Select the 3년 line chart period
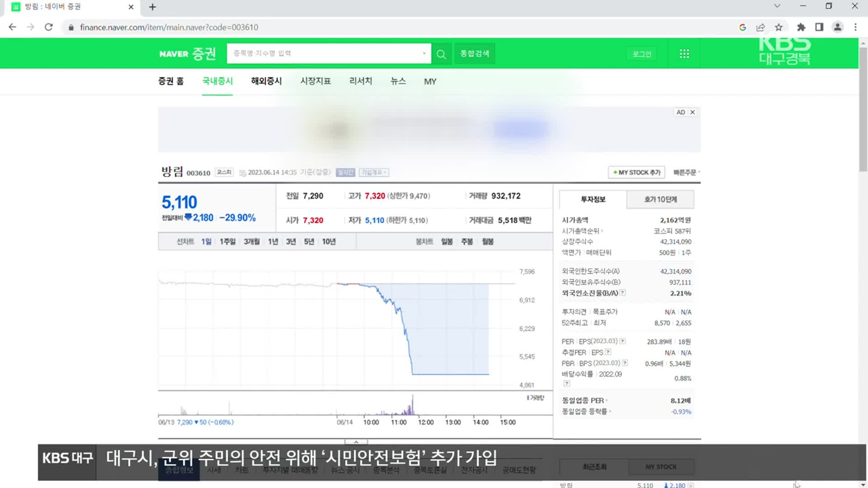868x488 pixels. 291,242
